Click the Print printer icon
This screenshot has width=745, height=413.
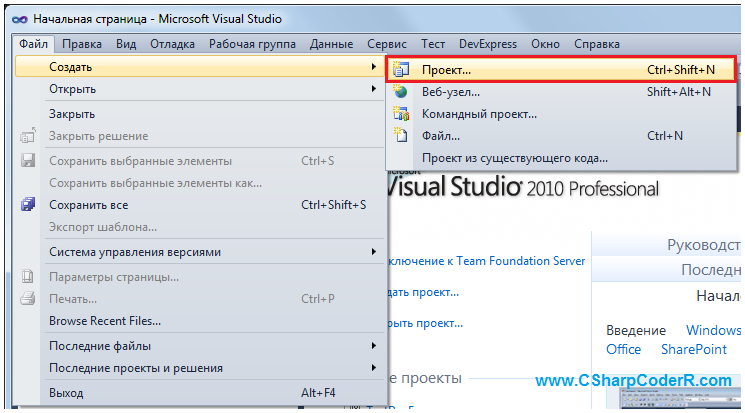tap(28, 298)
